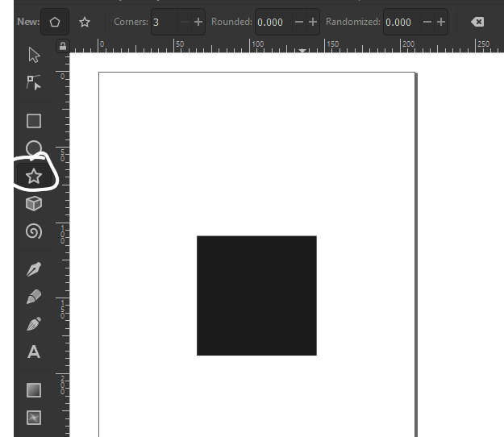Select the Selector arrow tool
Viewport: 504px width, 437px height.
pyautogui.click(x=34, y=55)
